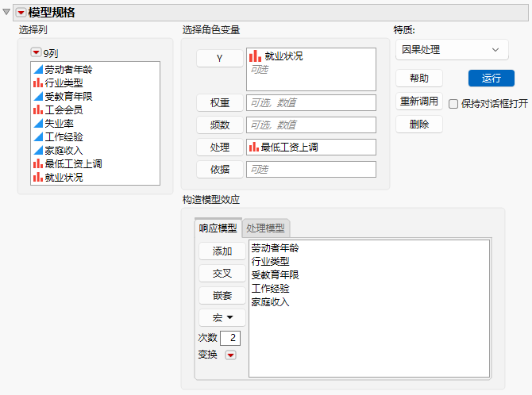This screenshot has height=395, width=532.
Task: Collapse the 模型规格 outline with gray disclosure triangle
Action: pyautogui.click(x=6, y=12)
